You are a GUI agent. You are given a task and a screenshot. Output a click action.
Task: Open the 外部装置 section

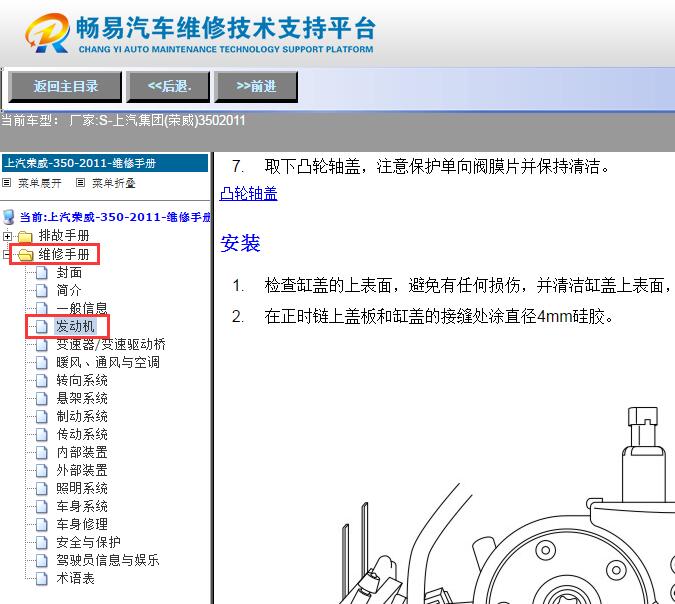(82, 470)
